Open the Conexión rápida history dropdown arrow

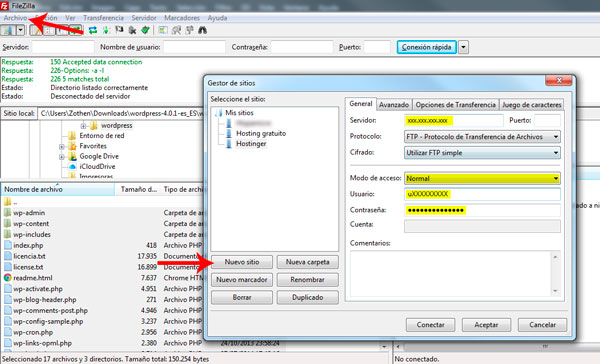tap(463, 47)
